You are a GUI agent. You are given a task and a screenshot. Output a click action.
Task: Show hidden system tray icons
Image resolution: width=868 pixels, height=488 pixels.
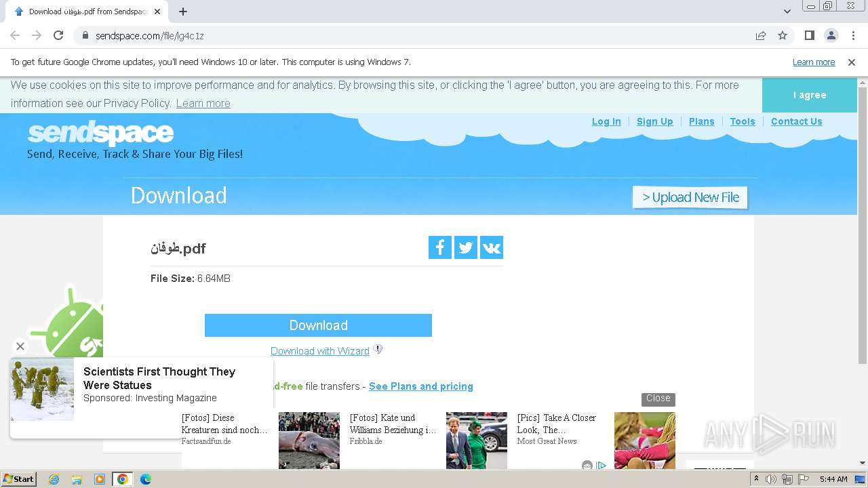point(756,479)
